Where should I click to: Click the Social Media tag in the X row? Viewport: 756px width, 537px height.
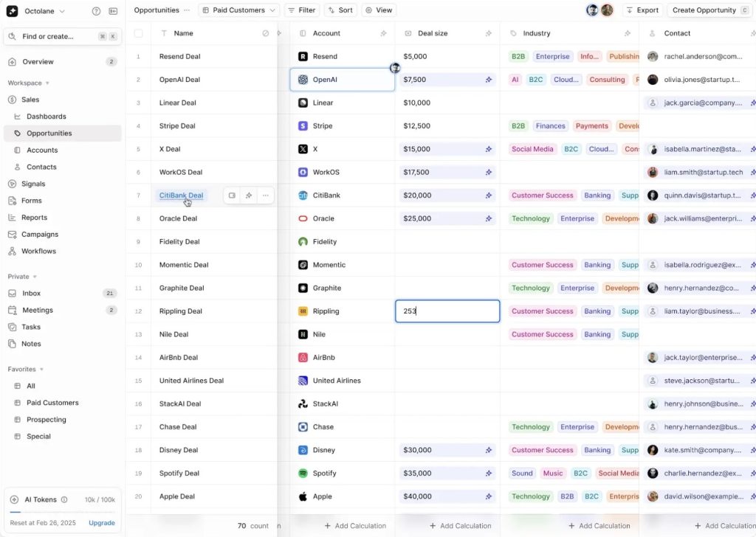532,149
